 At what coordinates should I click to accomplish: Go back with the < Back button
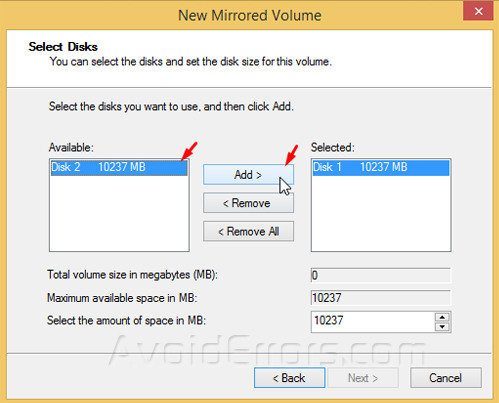(x=289, y=378)
